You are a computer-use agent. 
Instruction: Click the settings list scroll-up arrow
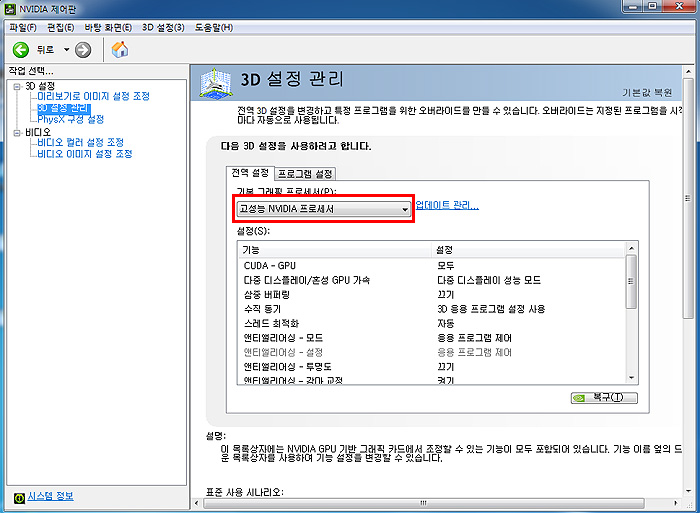tap(631, 248)
